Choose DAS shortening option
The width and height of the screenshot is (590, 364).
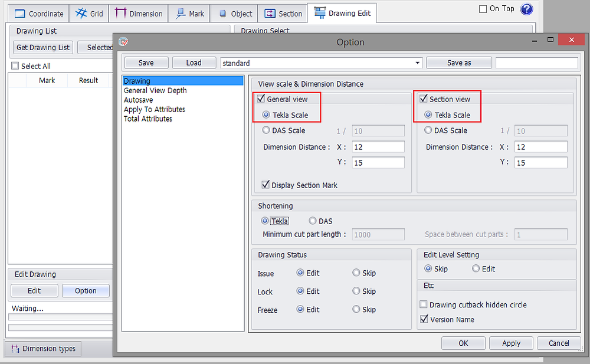[x=312, y=221]
